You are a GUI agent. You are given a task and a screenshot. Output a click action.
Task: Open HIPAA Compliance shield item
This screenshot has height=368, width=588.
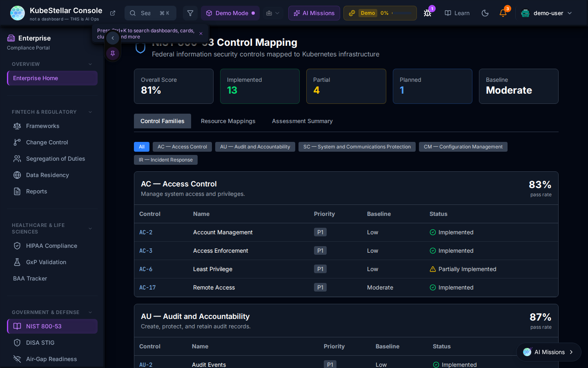[x=51, y=246]
